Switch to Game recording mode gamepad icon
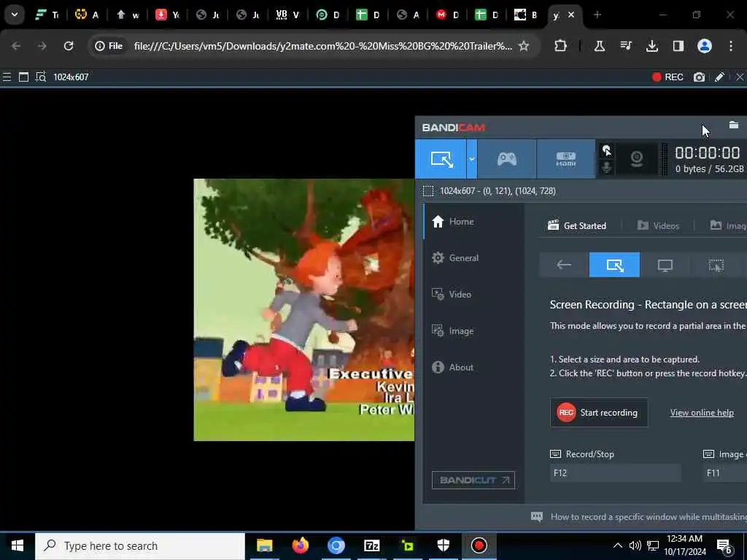 pos(506,159)
